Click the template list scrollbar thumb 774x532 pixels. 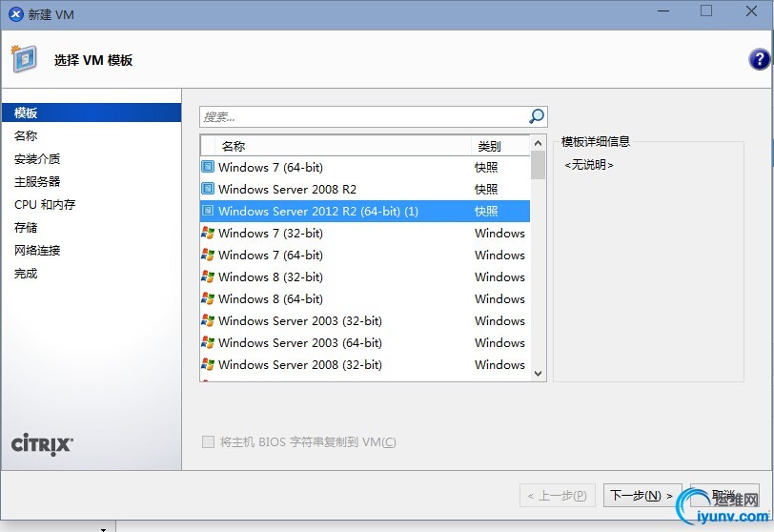[x=538, y=165]
